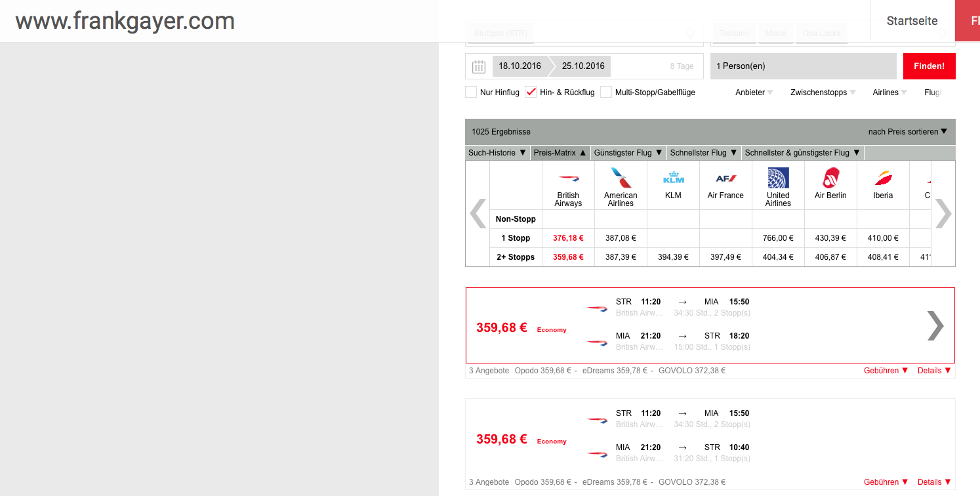Open the www.frankgayer.com site title
This screenshot has width=980, height=496.
click(125, 21)
